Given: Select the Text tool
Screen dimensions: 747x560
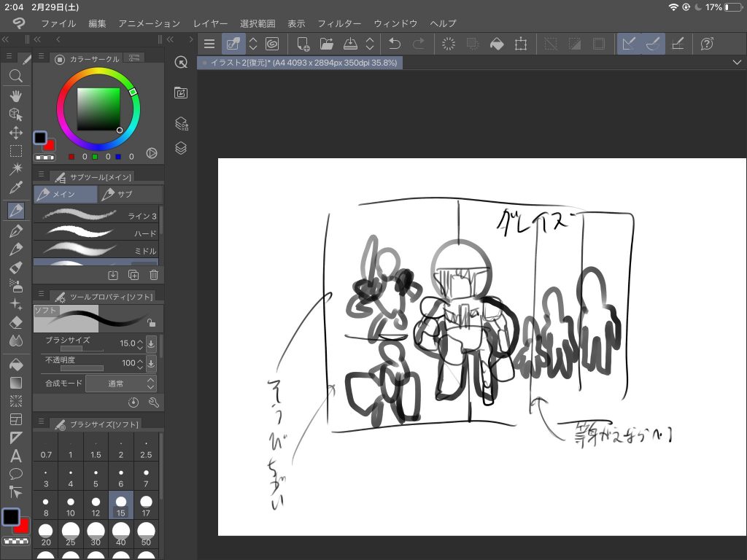Looking at the screenshot, I should point(16,456).
